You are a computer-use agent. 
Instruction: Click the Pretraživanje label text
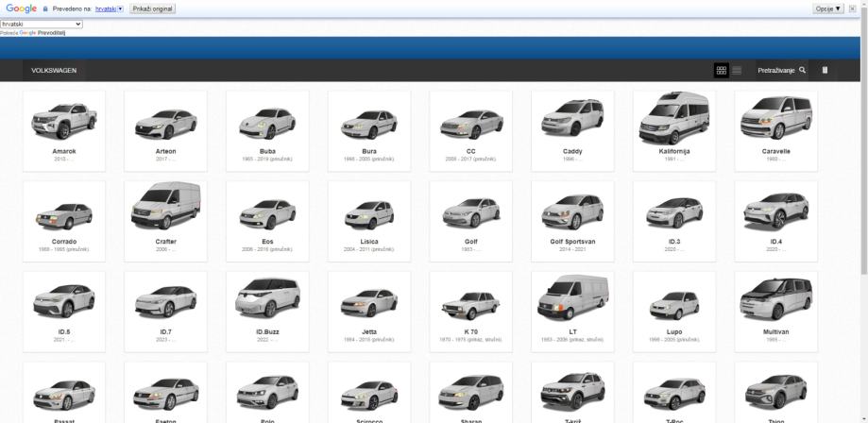(776, 70)
